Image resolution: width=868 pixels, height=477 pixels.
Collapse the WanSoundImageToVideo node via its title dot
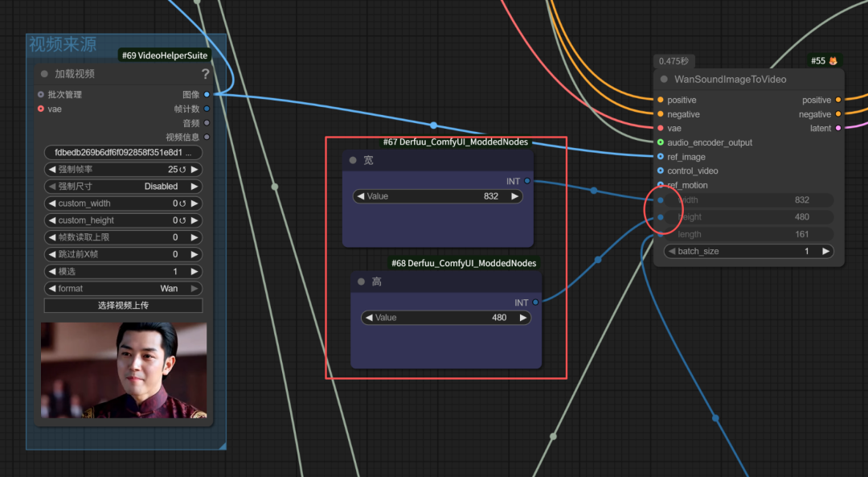tap(664, 79)
